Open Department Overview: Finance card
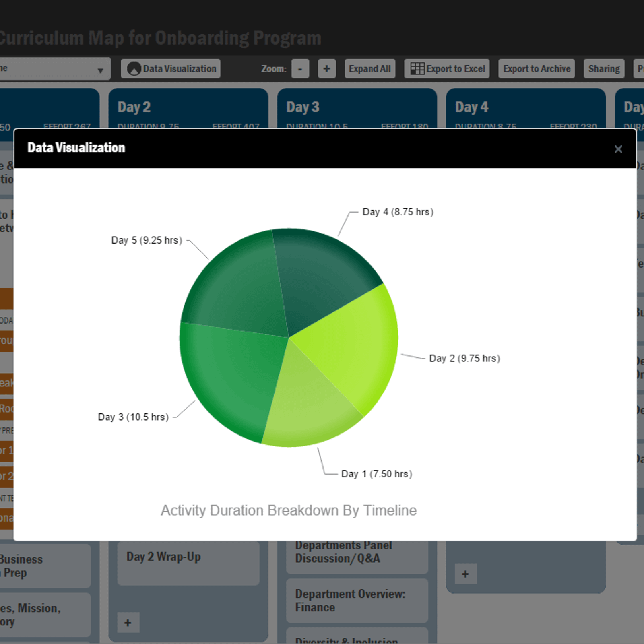 [x=357, y=601]
